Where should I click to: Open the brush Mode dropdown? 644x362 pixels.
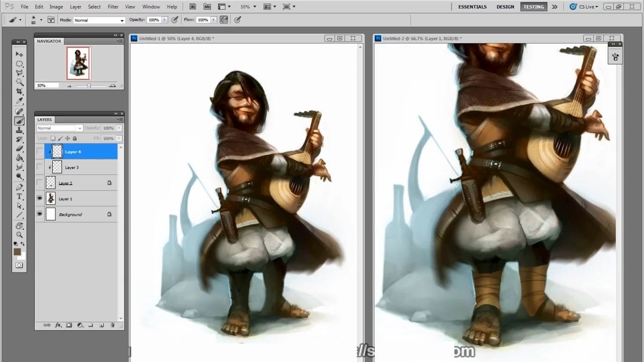pos(99,20)
